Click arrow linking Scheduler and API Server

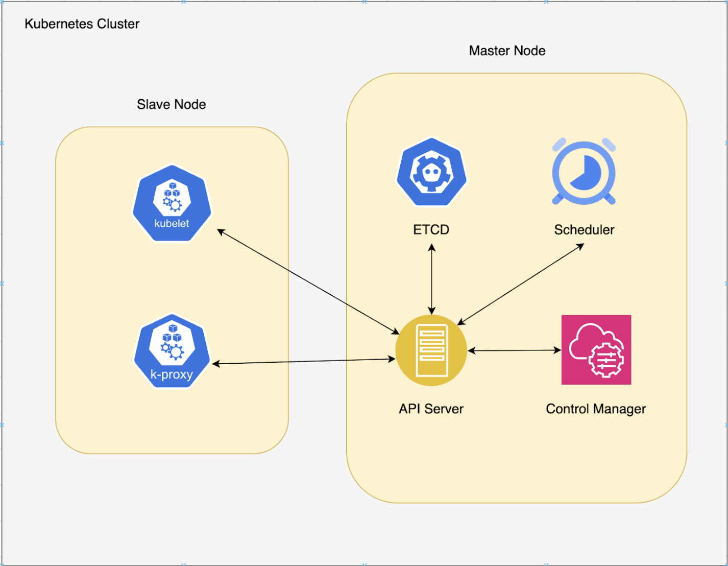point(520,284)
